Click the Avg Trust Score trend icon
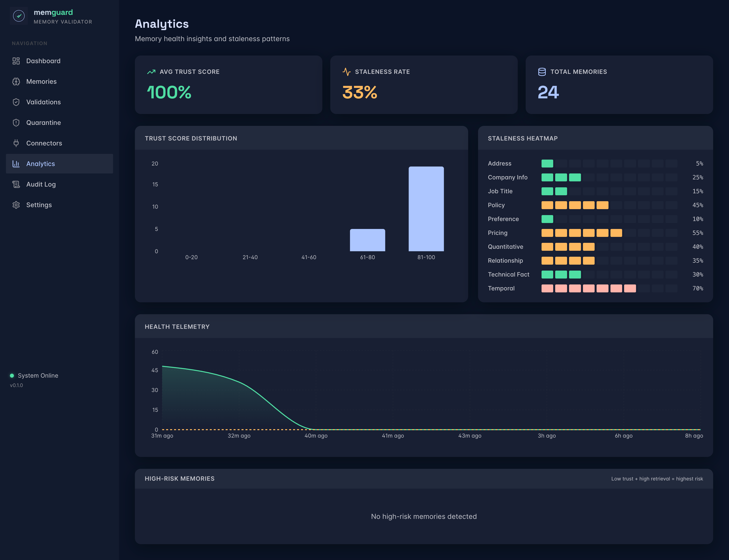 pos(151,72)
